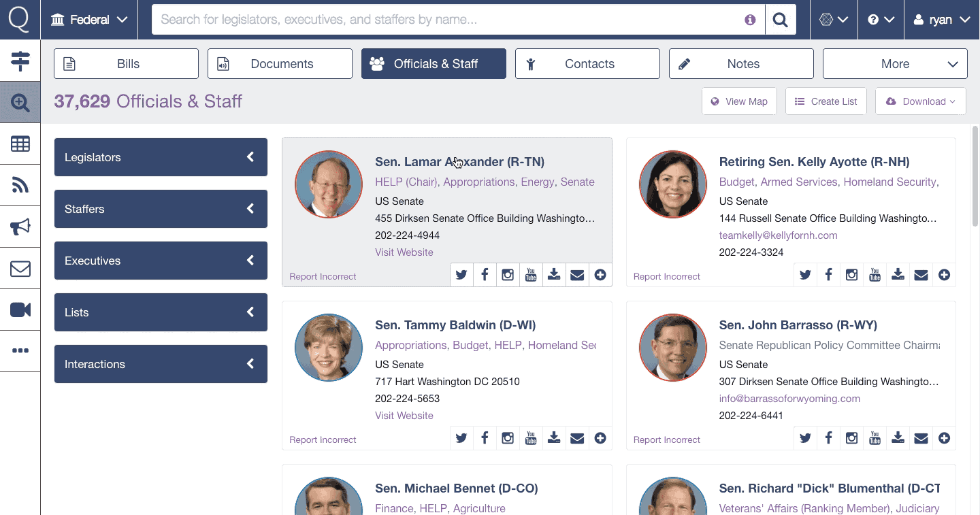Click Lamar Alexander's profile photo
The width and height of the screenshot is (980, 515).
pyautogui.click(x=329, y=184)
